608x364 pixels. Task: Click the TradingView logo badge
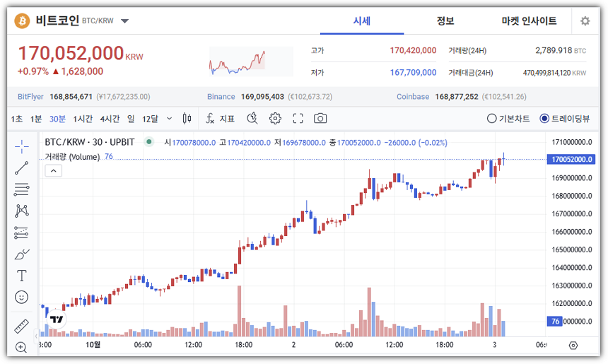pyautogui.click(x=57, y=319)
